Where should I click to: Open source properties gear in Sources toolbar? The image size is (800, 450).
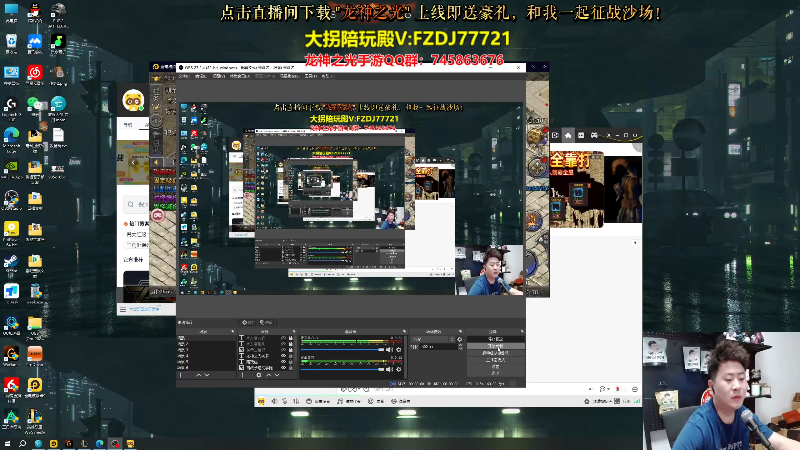tap(259, 374)
